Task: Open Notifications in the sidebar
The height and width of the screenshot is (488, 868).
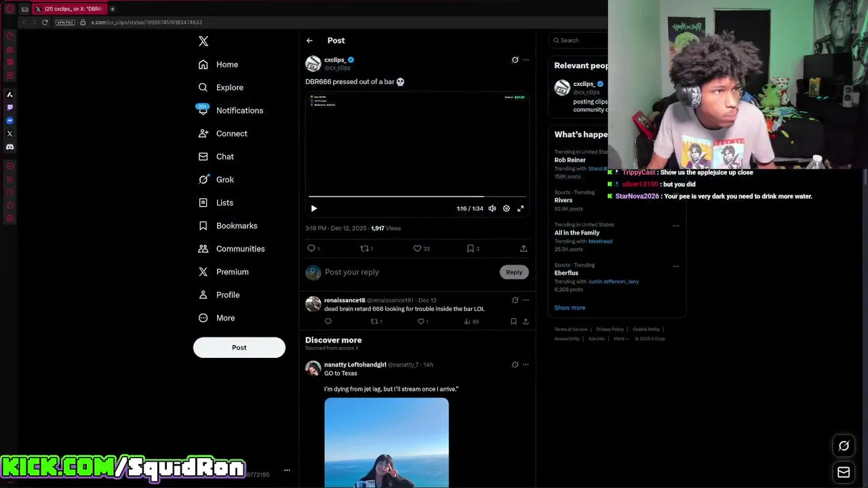Action: [231, 110]
